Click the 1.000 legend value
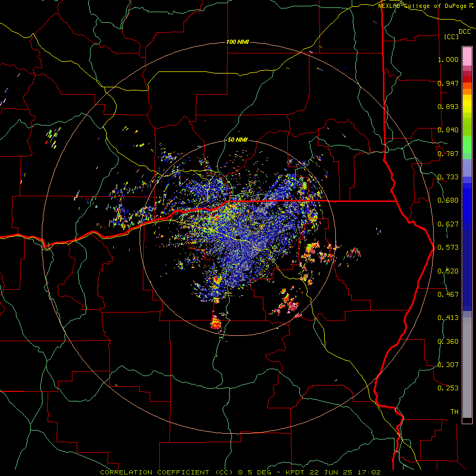476x476 pixels. click(448, 60)
